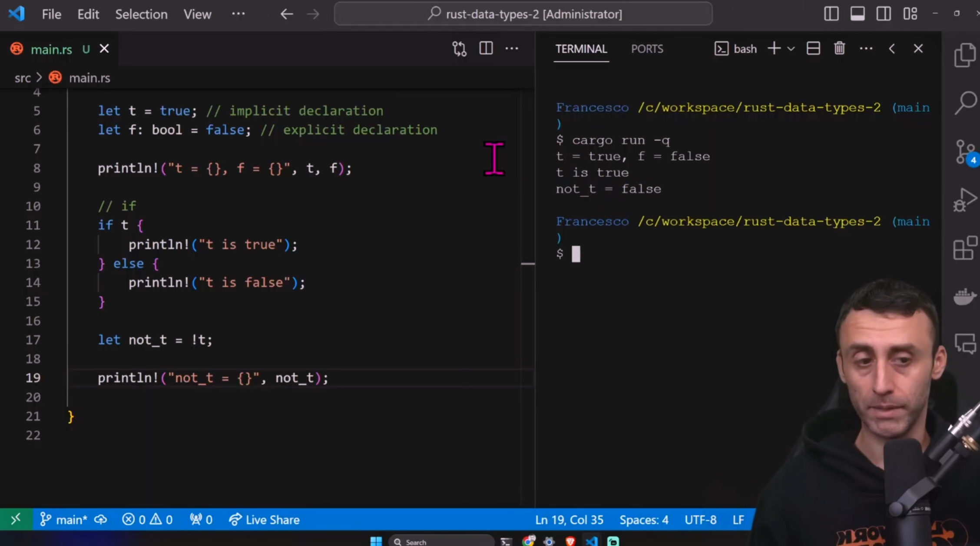Open editor more actions menu
The image size is (980, 546).
click(512, 48)
